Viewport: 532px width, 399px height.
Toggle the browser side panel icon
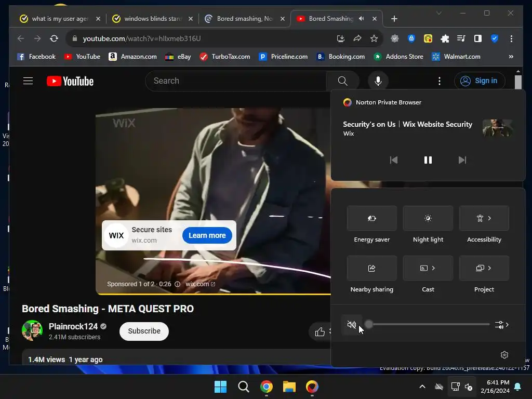tap(478, 38)
